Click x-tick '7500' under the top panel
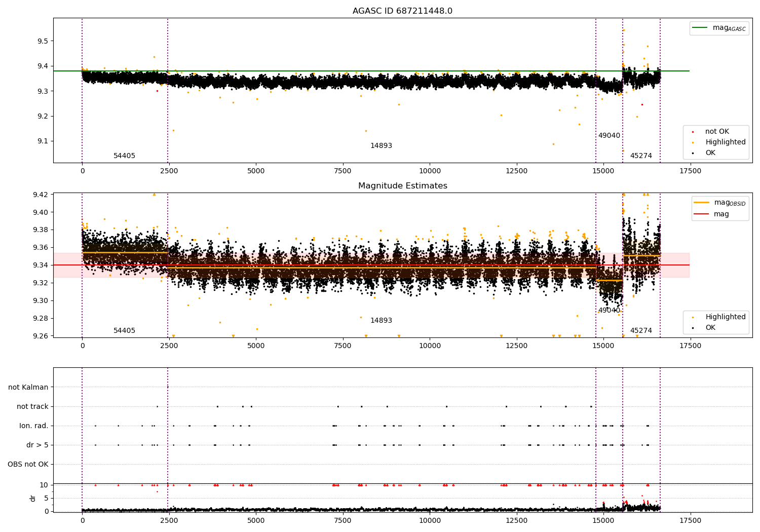 343,171
